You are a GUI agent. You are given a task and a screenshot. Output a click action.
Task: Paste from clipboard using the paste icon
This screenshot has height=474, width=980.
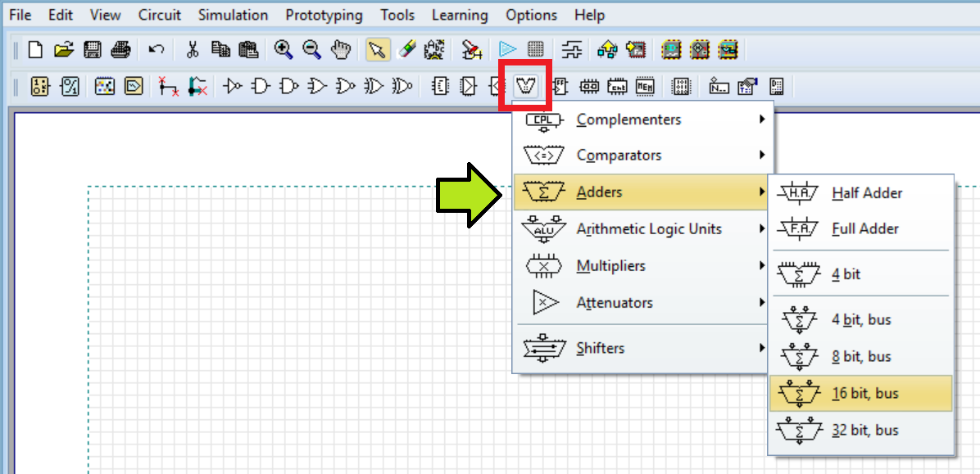point(248,49)
